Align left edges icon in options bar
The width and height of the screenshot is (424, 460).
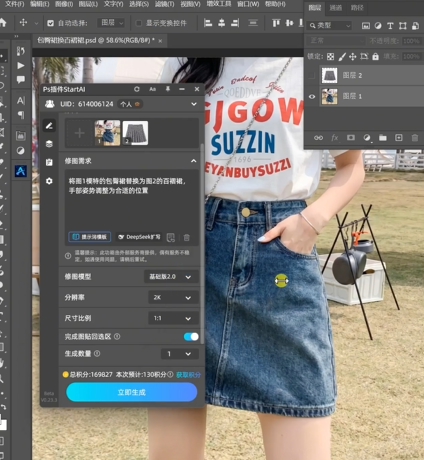coord(208,23)
